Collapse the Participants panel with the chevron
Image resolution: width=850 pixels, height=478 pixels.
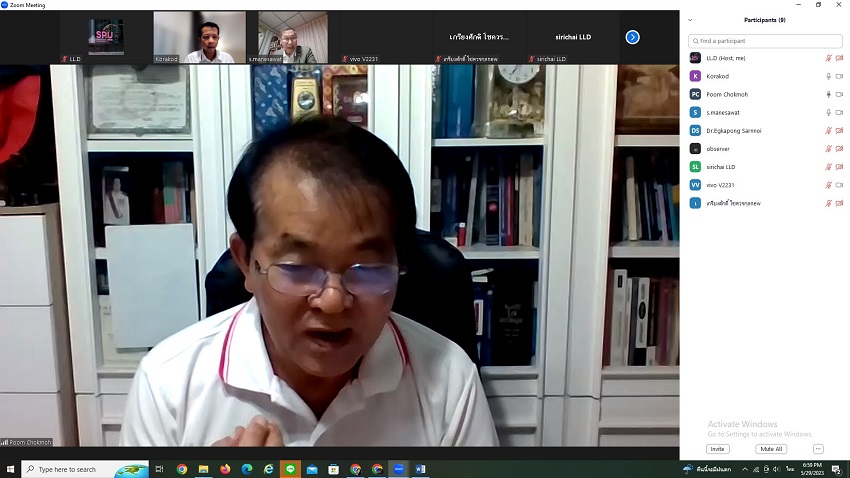click(690, 20)
